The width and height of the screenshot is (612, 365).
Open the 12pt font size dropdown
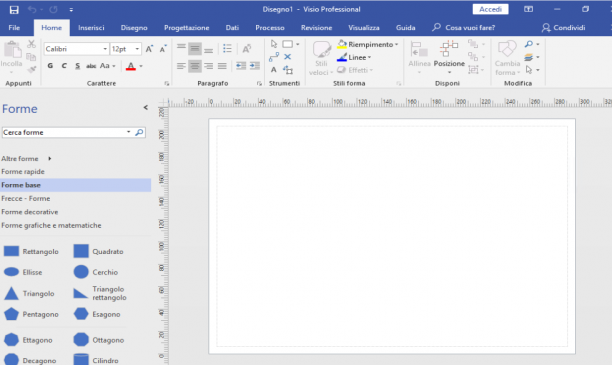tap(137, 49)
